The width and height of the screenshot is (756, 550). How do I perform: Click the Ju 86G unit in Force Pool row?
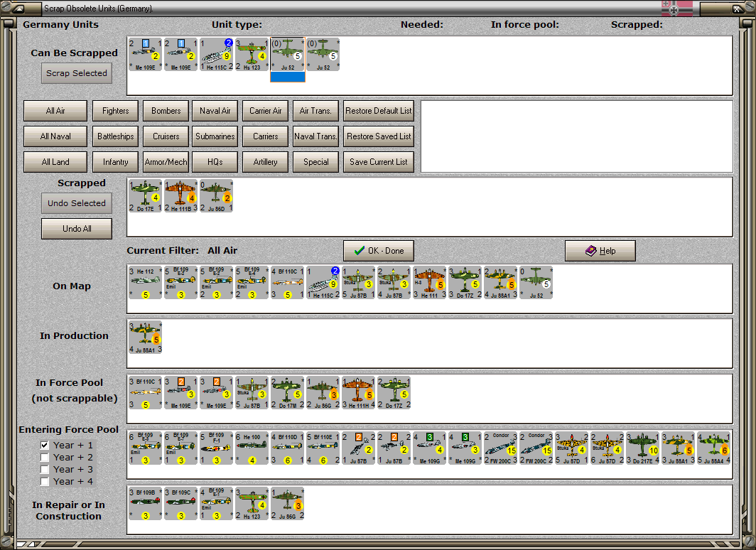(323, 393)
